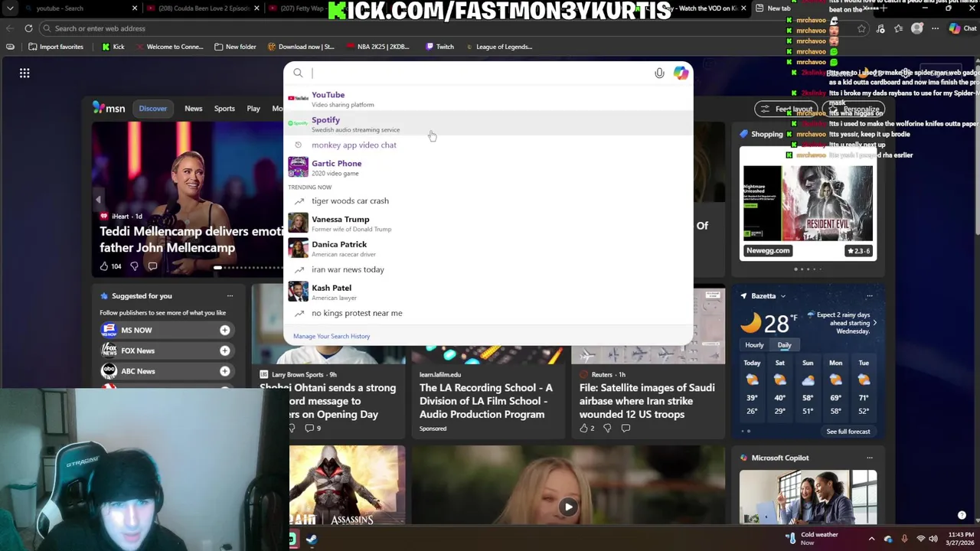
Task: Close the youtube - Search tab
Action: (135, 8)
